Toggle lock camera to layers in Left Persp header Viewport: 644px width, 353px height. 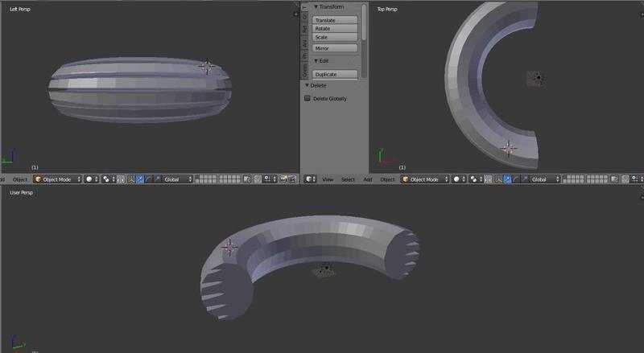point(247,179)
